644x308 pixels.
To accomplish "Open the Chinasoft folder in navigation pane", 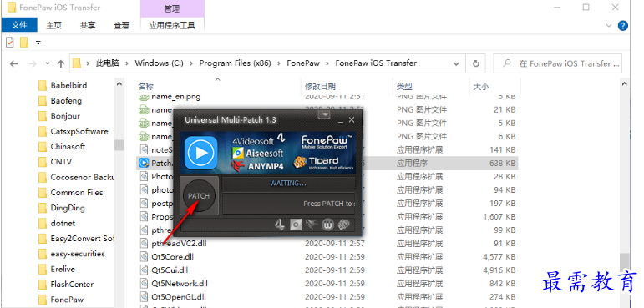I will click(68, 147).
